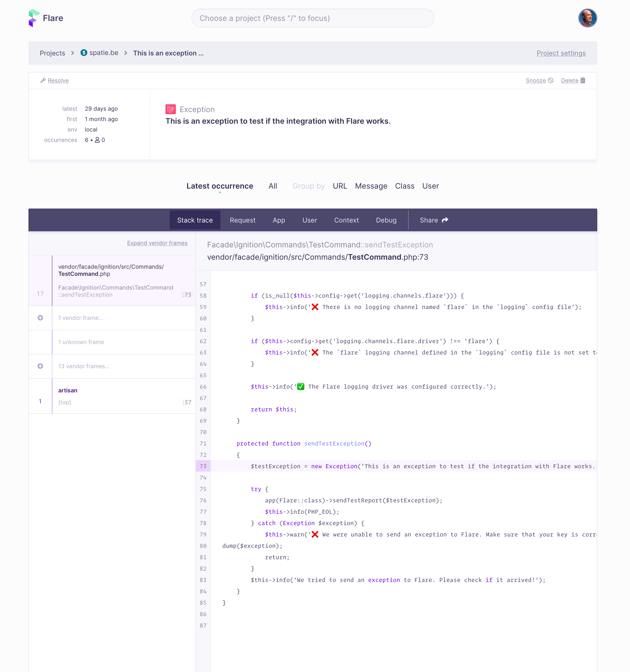This screenshot has height=672, width=630.
Task: Click the breadcrumb 'This is an exception ...'
Action: pos(168,53)
